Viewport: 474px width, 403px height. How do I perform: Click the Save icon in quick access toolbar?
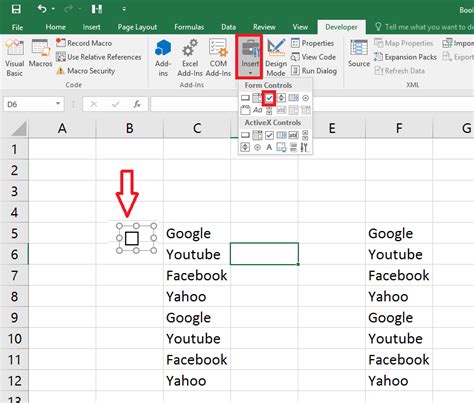click(16, 9)
